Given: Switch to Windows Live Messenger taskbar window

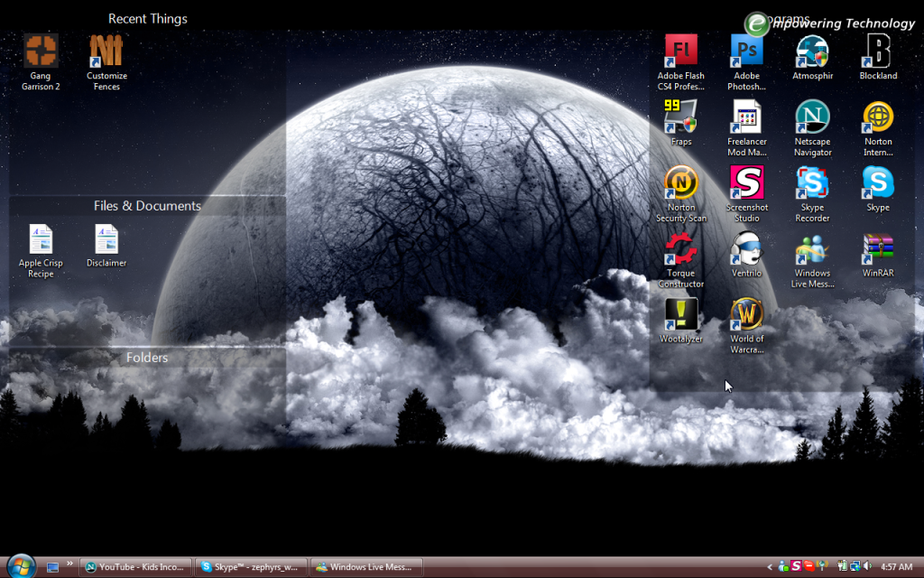Looking at the screenshot, I should pyautogui.click(x=366, y=567).
